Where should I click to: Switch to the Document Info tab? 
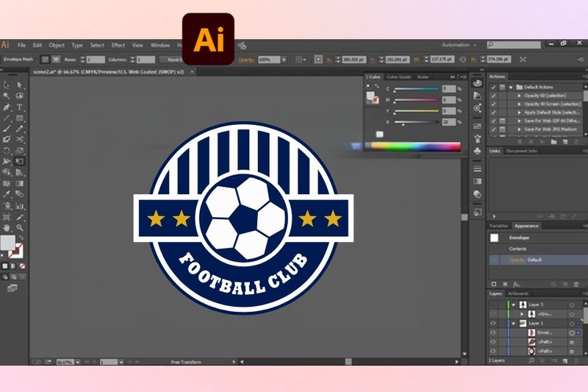pos(522,151)
